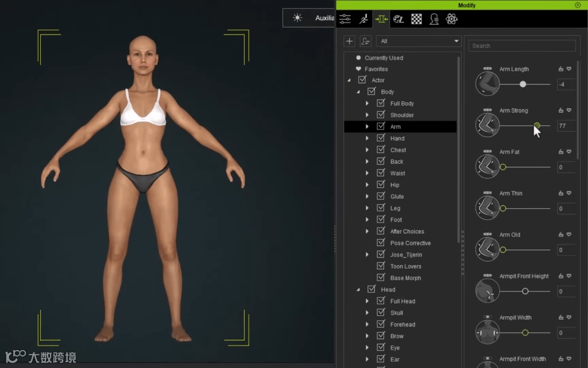Lock the Arm Strong slider
Screen dimensions: 588x368
coord(560,110)
